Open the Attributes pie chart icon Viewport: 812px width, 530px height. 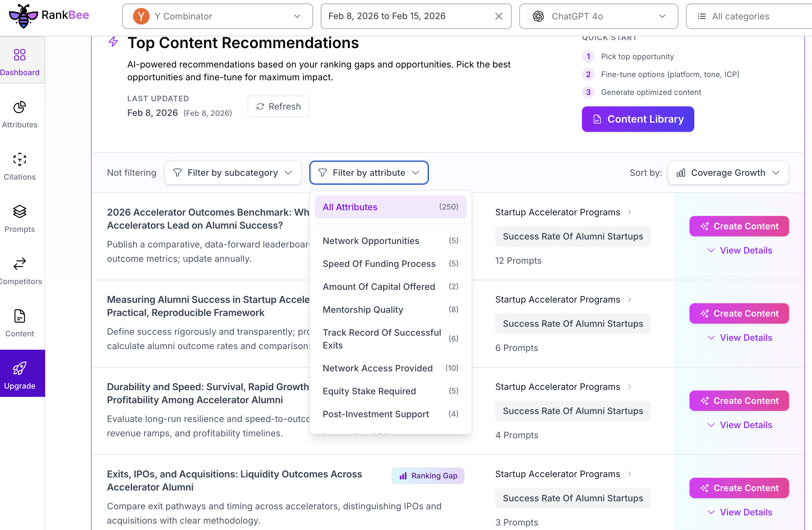[19, 107]
